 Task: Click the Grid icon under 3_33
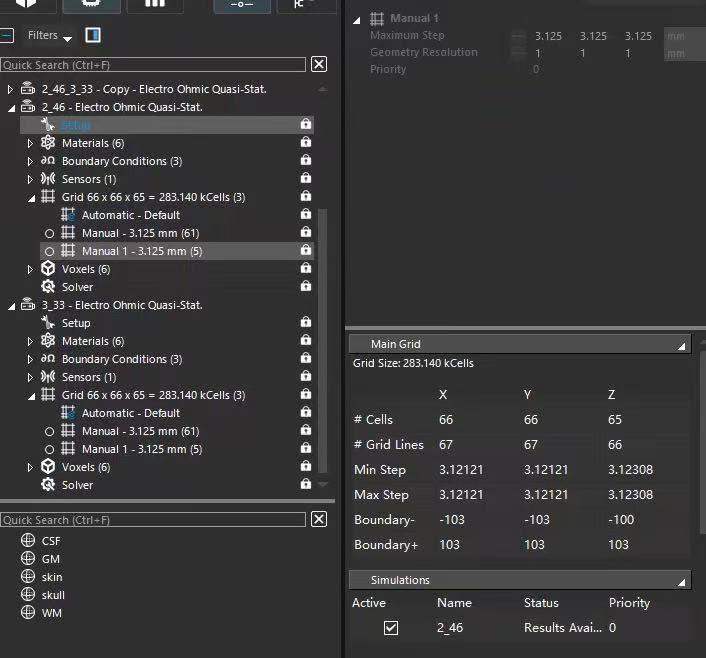tap(48, 395)
